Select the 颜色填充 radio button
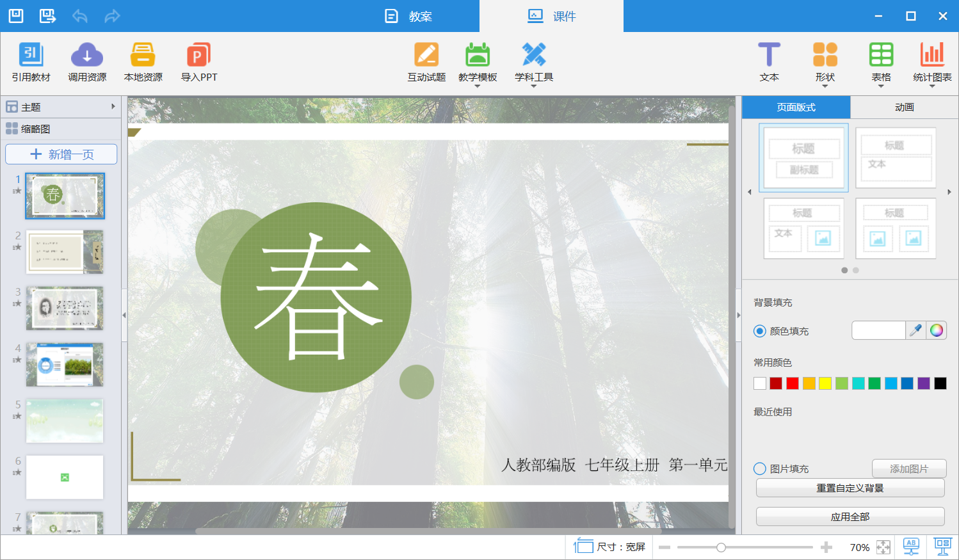This screenshot has height=560, width=959. click(760, 331)
